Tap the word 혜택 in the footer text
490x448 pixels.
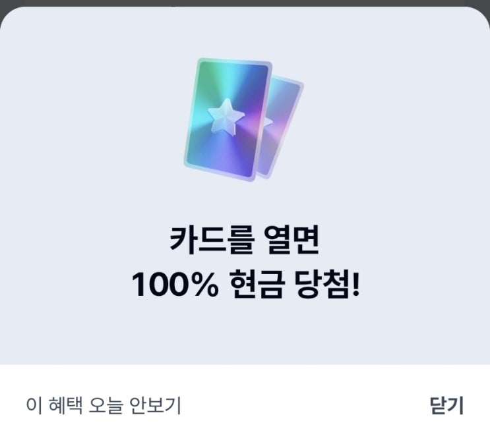(x=66, y=406)
